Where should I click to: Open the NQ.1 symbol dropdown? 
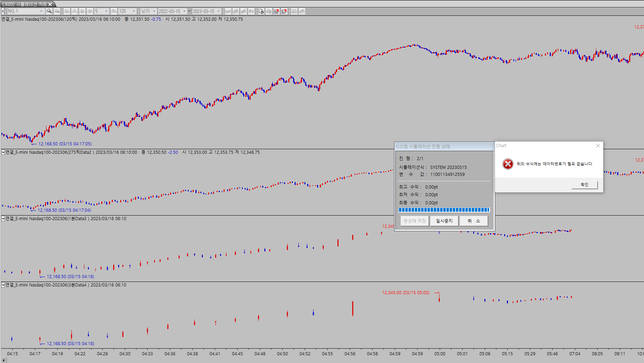pos(41,11)
